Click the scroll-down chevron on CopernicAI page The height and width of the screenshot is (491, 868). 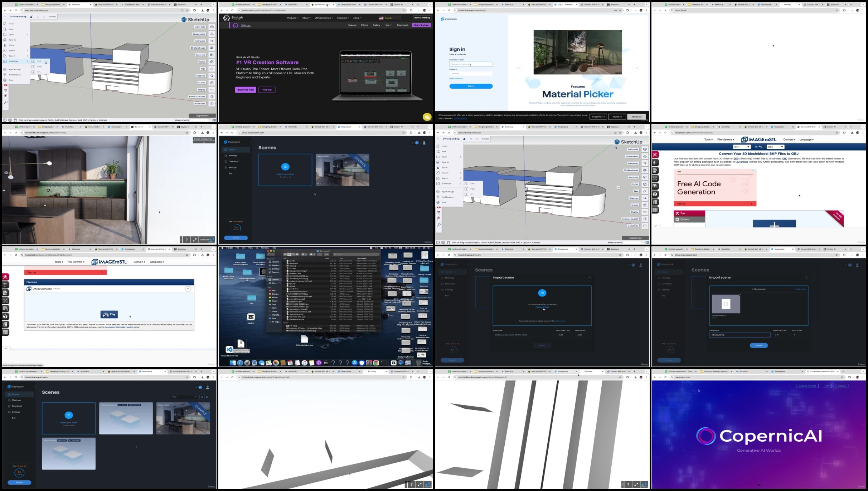click(x=758, y=485)
